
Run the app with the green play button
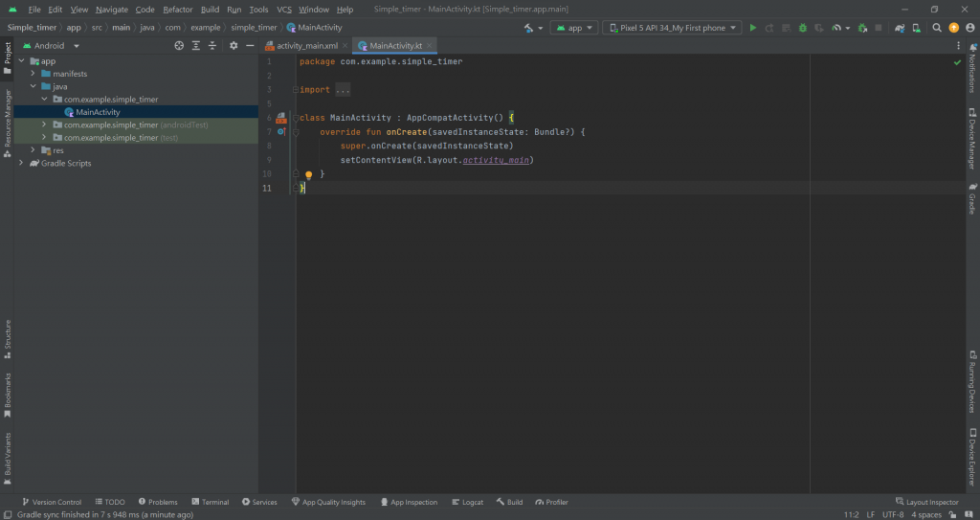[753, 28]
